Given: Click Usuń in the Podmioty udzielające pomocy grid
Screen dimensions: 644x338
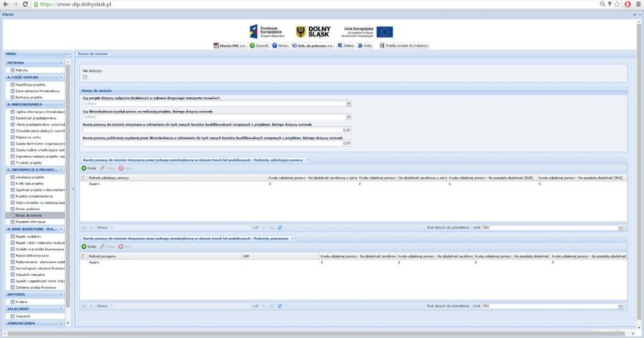Looking at the screenshot, I should [x=125, y=168].
